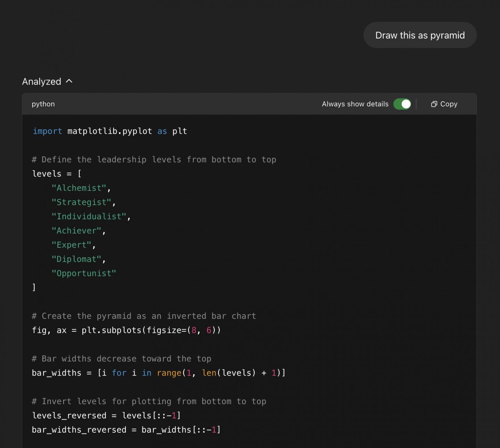Click the "Always show details" text label
This screenshot has height=448, width=500.
(x=355, y=104)
